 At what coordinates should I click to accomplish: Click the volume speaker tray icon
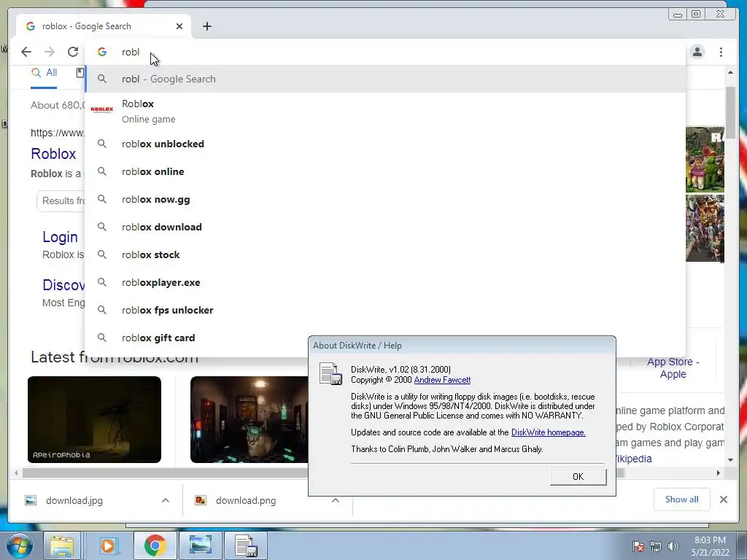673,546
